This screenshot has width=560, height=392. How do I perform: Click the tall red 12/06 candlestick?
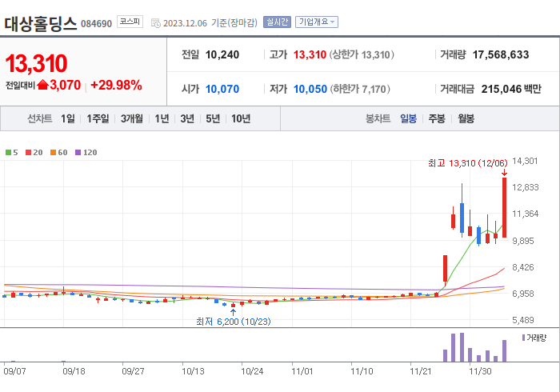(x=504, y=207)
